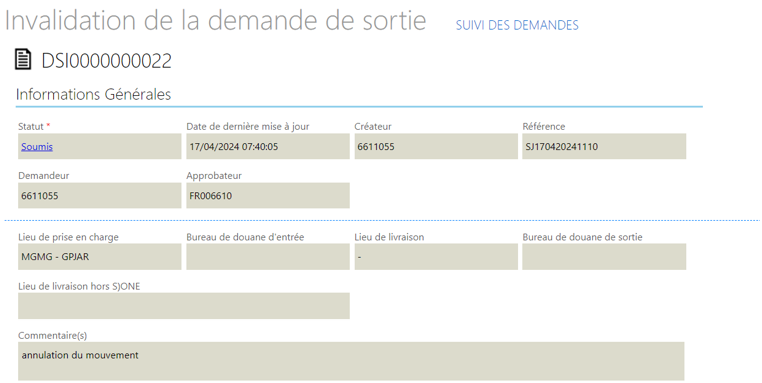The image size is (762, 383).
Task: Click the Bureau de douane de sortie label
Action: point(582,237)
